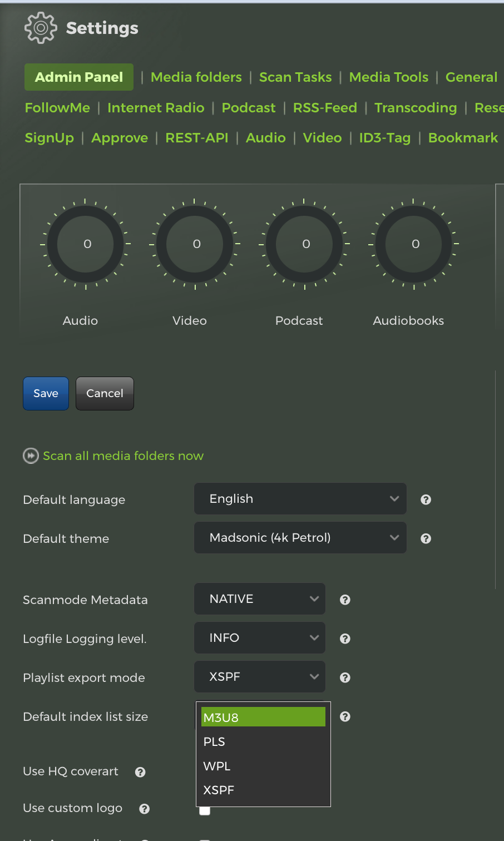Click the Settings gear icon
Image resolution: width=504 pixels, height=841 pixels.
click(41, 28)
